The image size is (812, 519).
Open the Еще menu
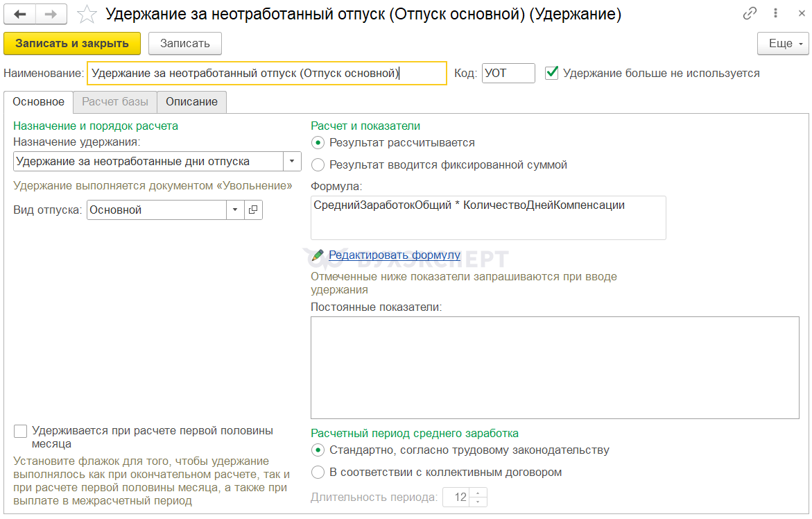click(783, 44)
